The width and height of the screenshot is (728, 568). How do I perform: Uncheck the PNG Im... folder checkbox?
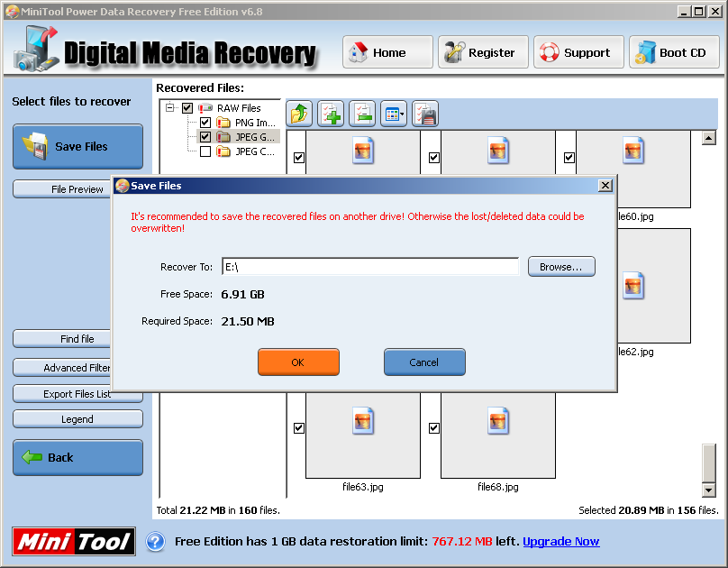tap(205, 123)
